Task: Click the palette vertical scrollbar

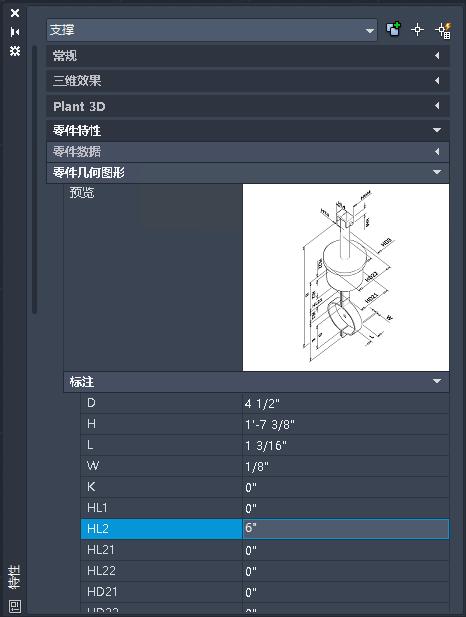Action: (35, 179)
